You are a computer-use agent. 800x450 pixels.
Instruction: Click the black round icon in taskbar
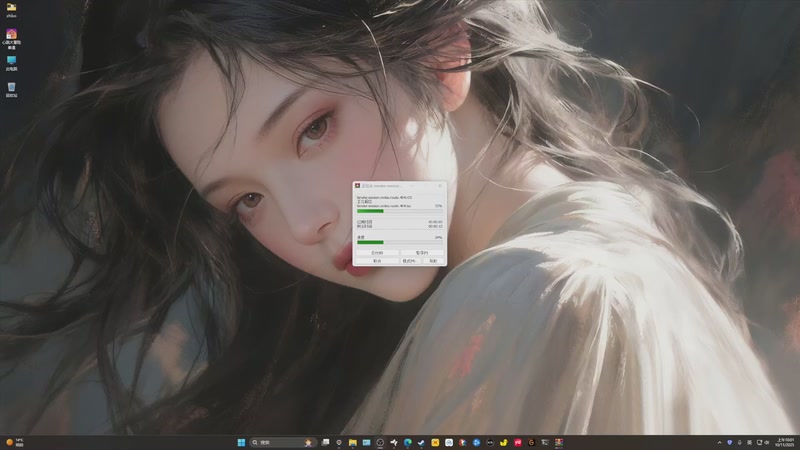(490, 442)
